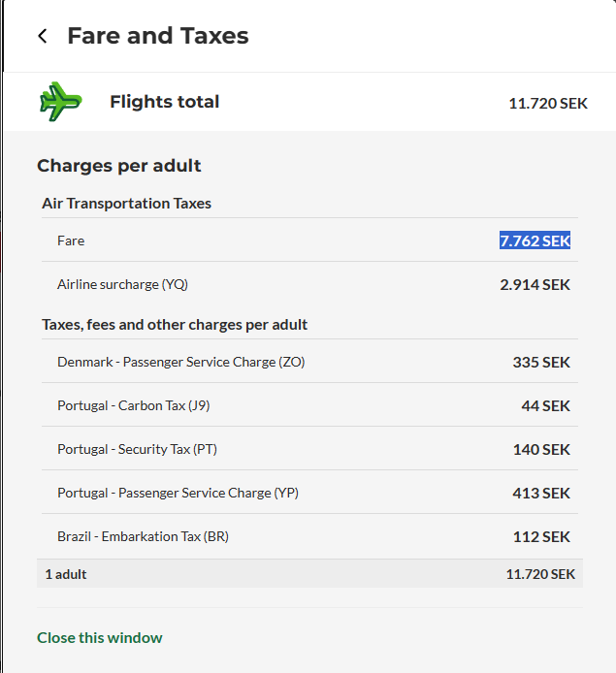The width and height of the screenshot is (616, 673).
Task: Click the 335 SEK Denmark charge amount
Action: [541, 362]
